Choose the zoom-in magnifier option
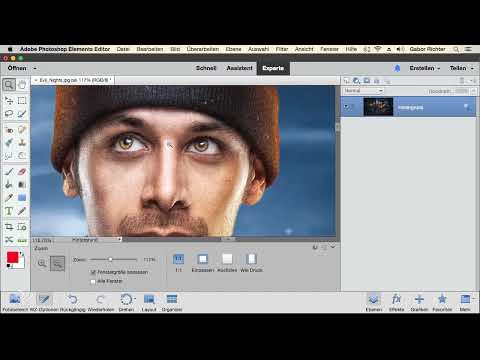 coord(42,263)
